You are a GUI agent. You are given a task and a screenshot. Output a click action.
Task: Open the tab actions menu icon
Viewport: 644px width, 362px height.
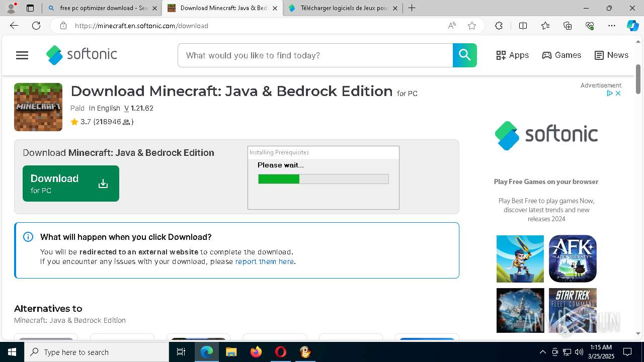(x=30, y=8)
